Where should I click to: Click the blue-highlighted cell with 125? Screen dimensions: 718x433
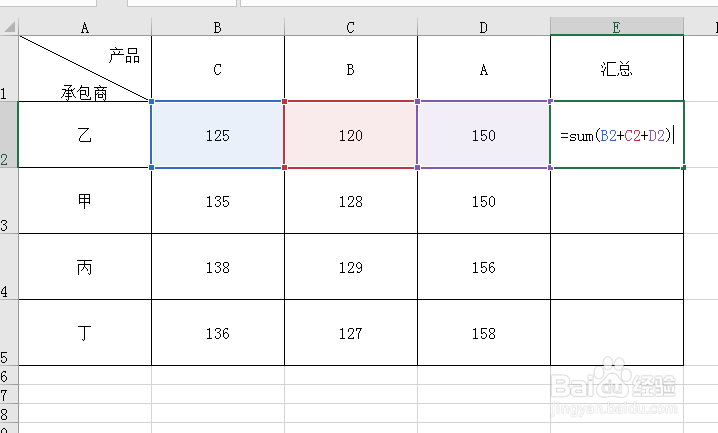(217, 134)
